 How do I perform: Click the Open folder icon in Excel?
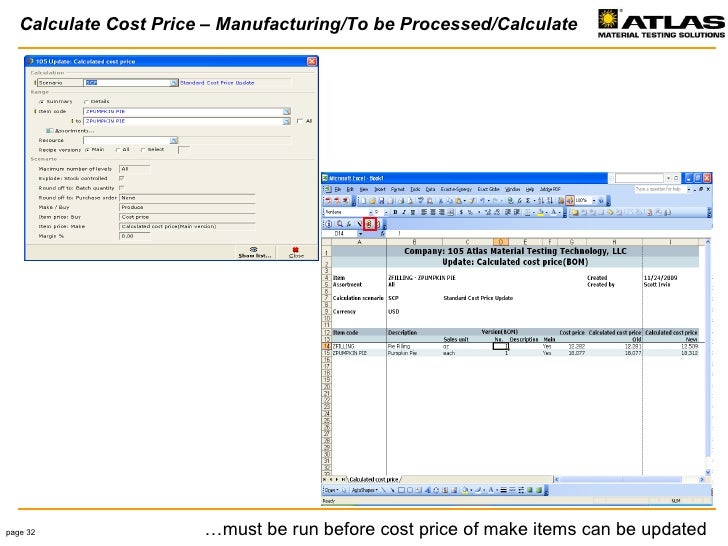tap(372, 201)
